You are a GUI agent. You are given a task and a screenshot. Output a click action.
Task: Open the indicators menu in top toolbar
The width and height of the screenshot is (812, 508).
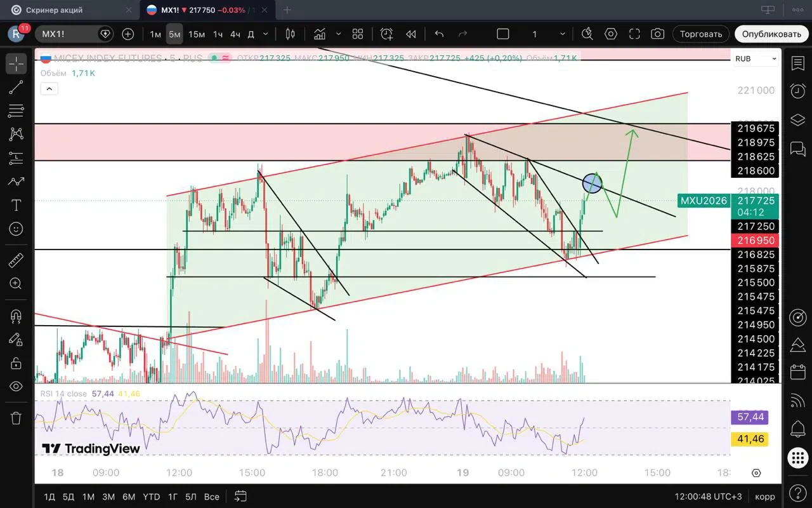[320, 34]
